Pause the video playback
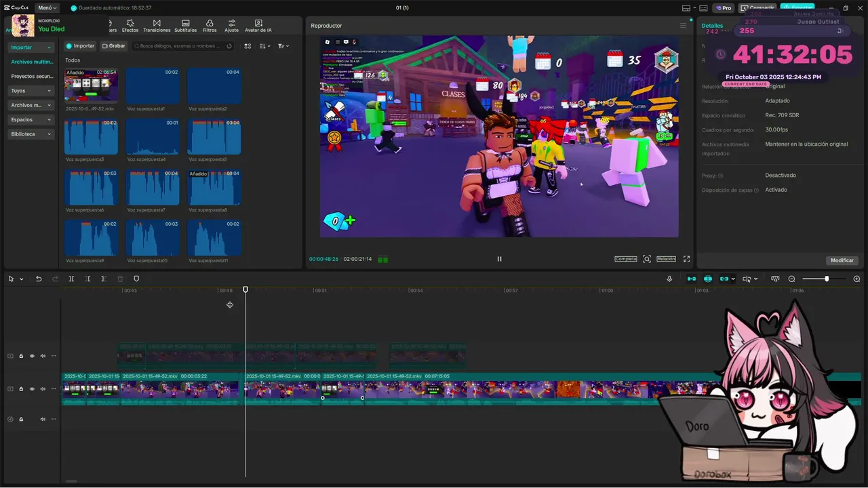This screenshot has width=868, height=488. 499,259
